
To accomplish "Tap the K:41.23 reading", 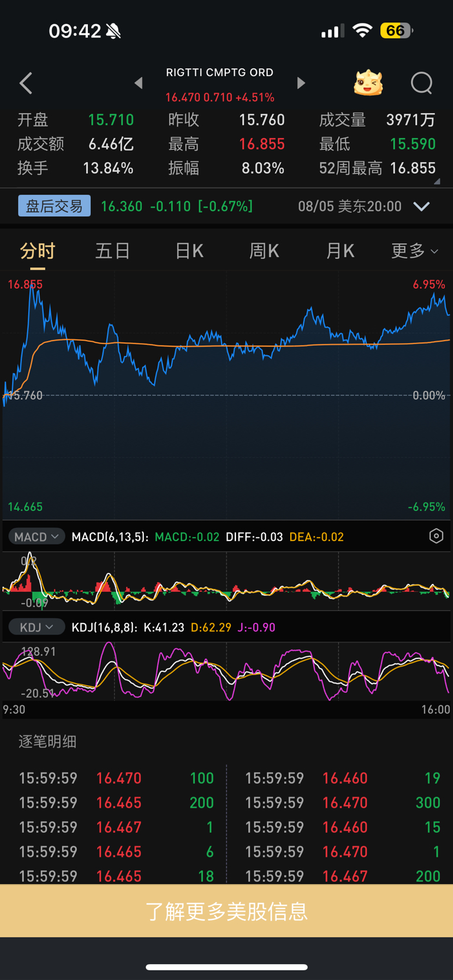I will 163,628.
